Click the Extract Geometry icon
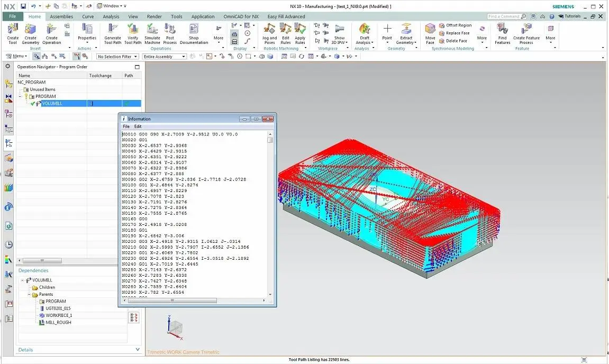This screenshot has width=609, height=364. tap(406, 29)
